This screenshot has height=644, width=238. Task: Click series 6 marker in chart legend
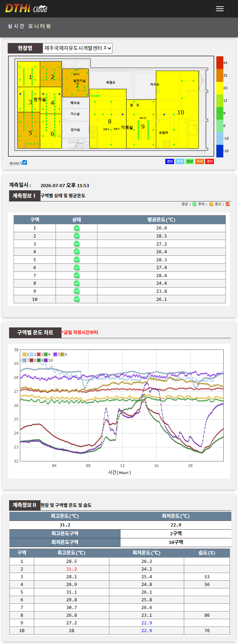pos(63,354)
